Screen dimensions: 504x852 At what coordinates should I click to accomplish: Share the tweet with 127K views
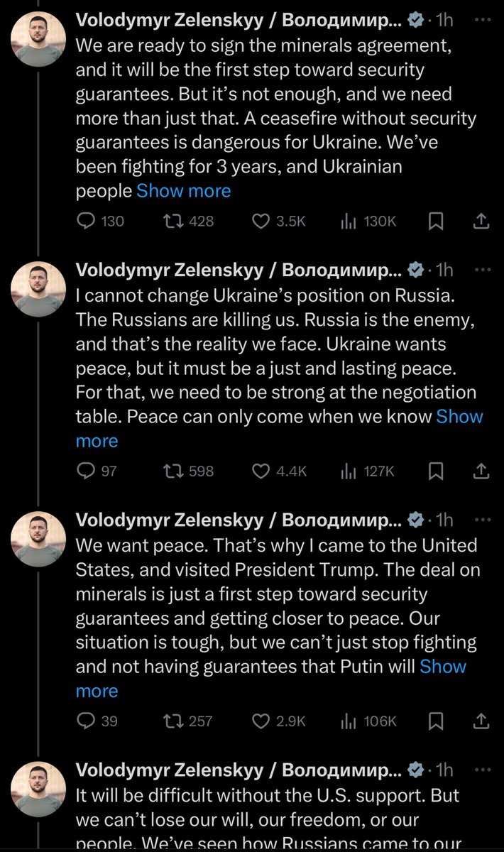[x=481, y=471]
